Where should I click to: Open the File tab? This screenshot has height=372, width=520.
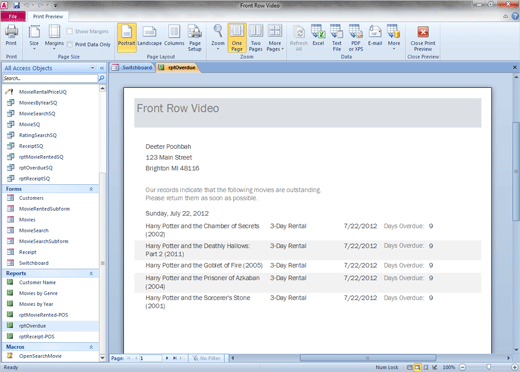tap(13, 16)
